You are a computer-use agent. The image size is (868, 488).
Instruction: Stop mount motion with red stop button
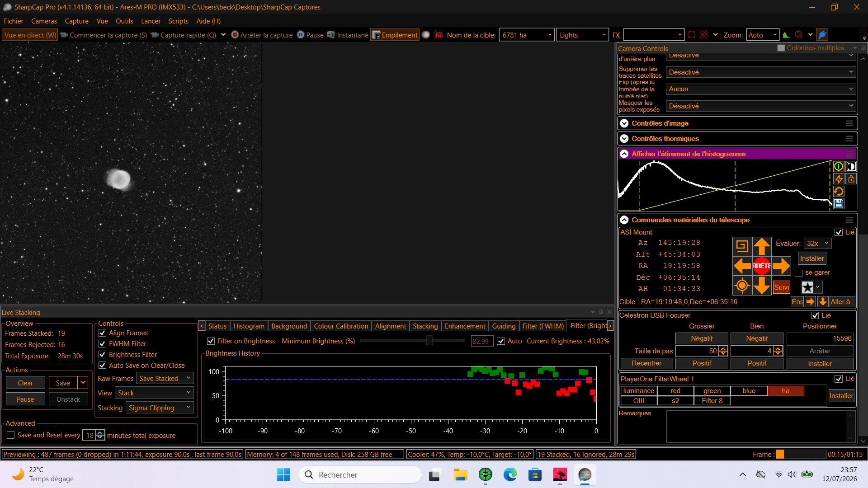[762, 266]
